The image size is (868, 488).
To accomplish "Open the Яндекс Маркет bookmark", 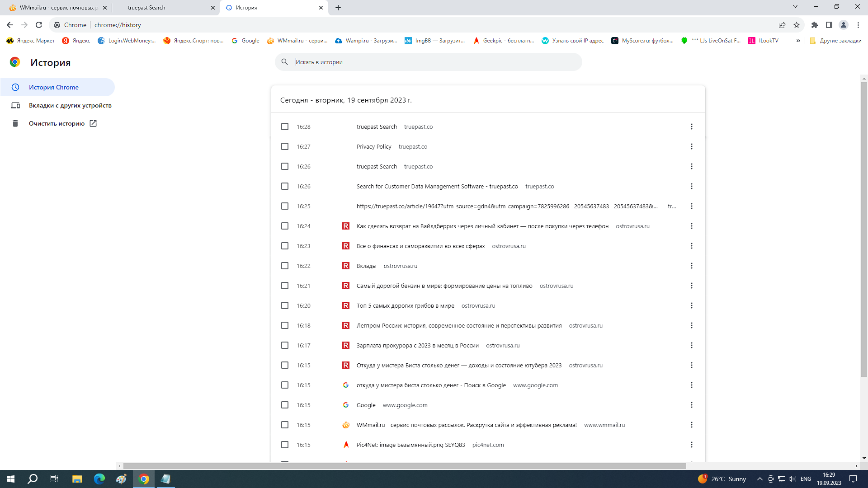I will [31, 41].
